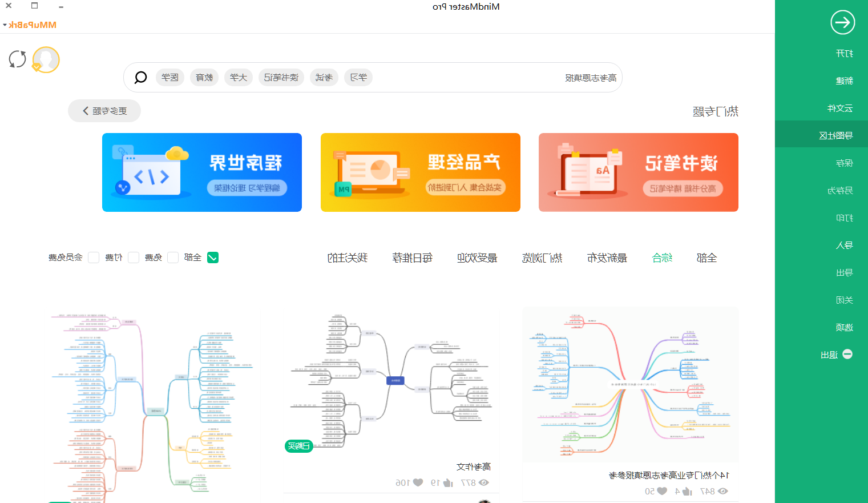Click the eye views icon beside 877

484,482
